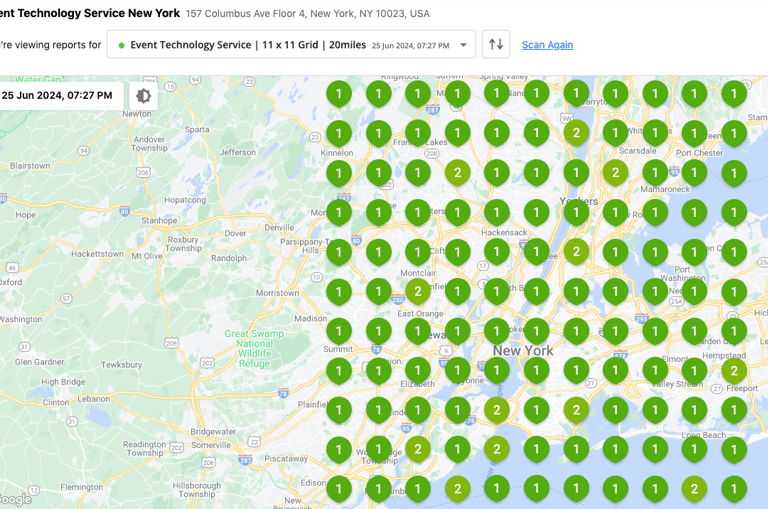Click the Stanhope map label
The image size is (768, 509).
pyautogui.click(x=159, y=220)
